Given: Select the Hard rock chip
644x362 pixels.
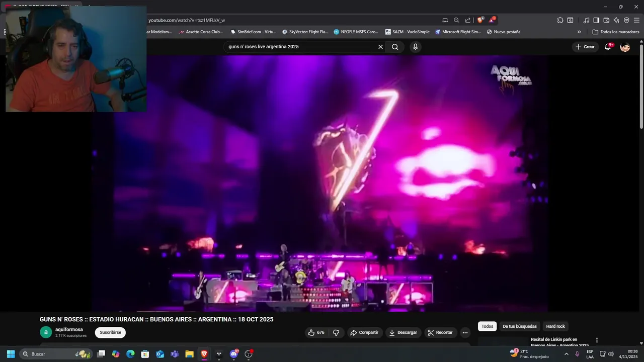Looking at the screenshot, I should click(555, 326).
